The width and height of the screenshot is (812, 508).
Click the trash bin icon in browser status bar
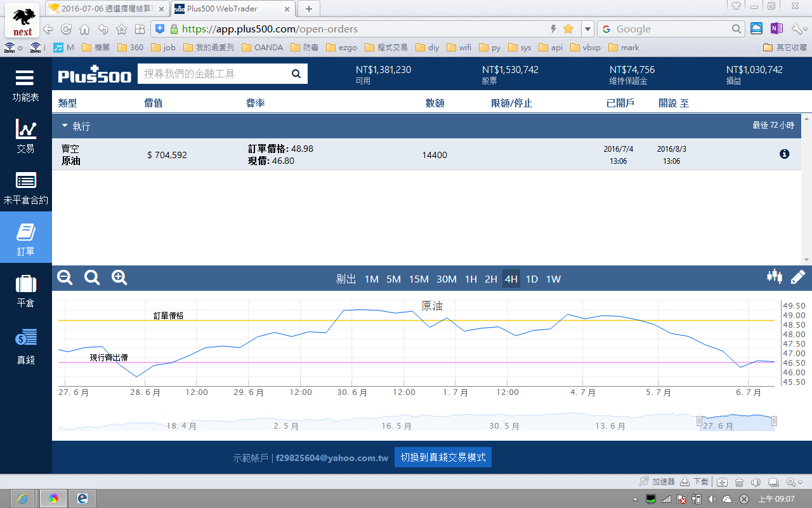click(x=740, y=482)
